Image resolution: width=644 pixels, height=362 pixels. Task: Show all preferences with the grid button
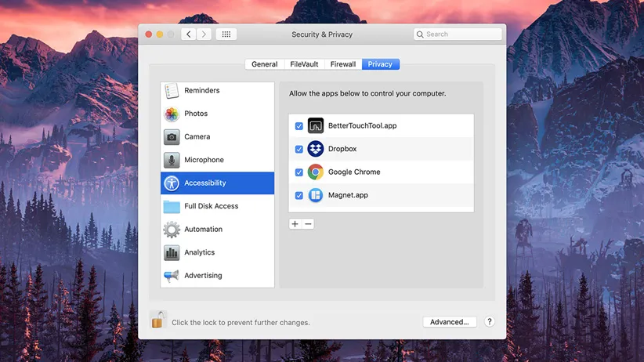[226, 34]
